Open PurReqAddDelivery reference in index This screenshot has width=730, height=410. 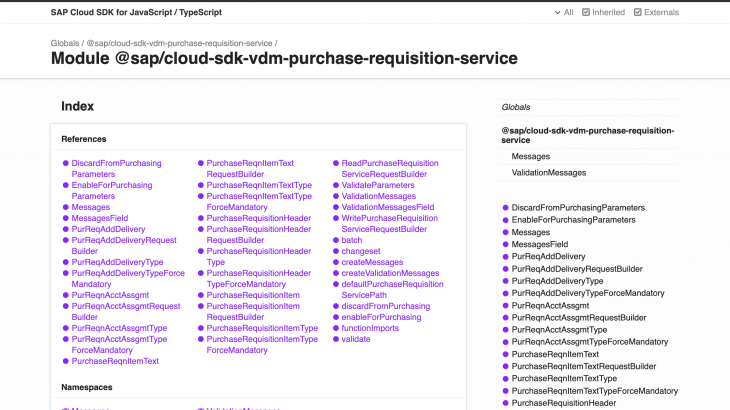[x=108, y=229]
